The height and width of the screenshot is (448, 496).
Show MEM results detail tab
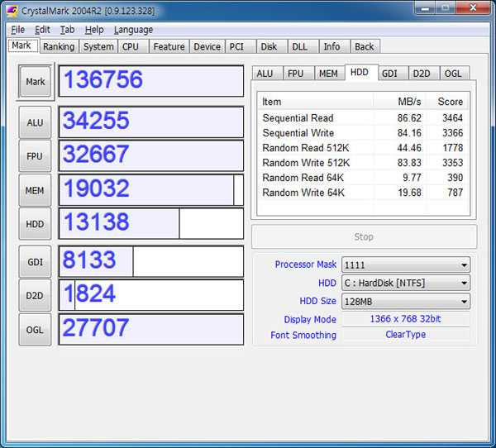pyautogui.click(x=330, y=74)
